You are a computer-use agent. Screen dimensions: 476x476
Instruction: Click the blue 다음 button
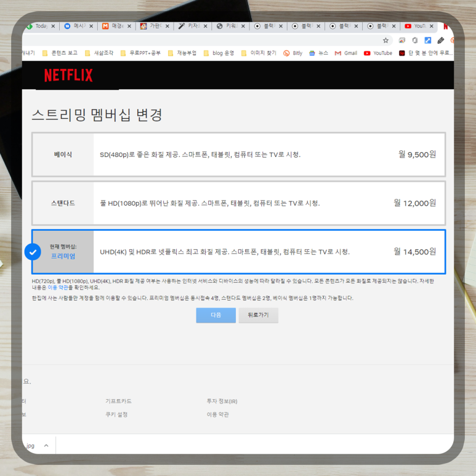pyautogui.click(x=216, y=315)
